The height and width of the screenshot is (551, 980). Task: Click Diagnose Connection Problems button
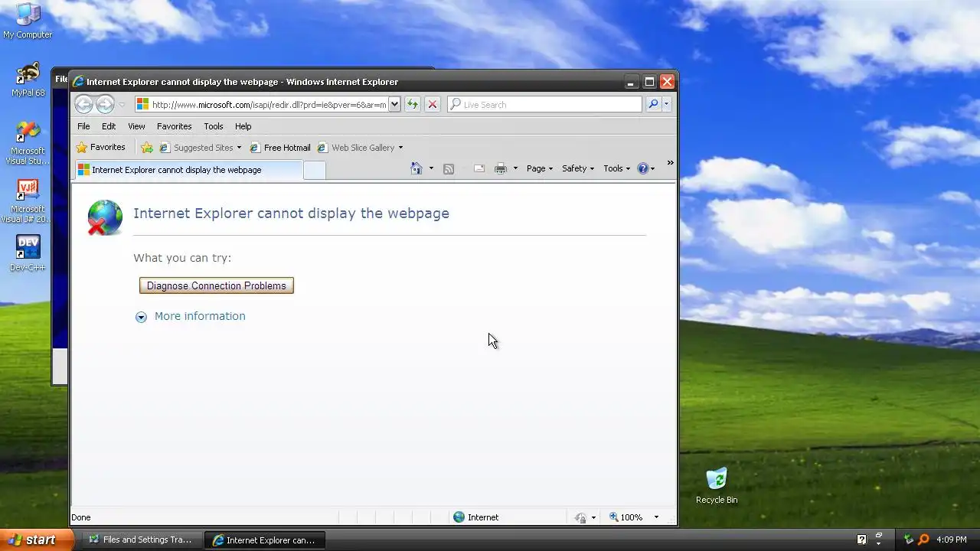[x=217, y=285]
